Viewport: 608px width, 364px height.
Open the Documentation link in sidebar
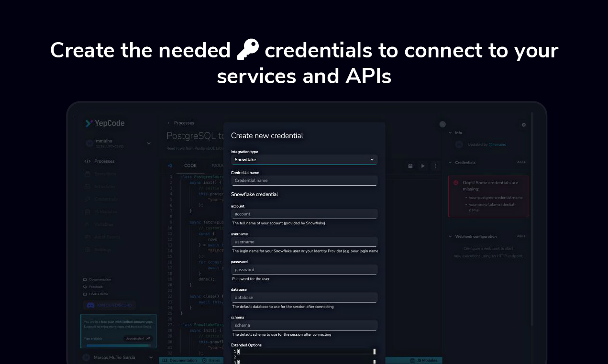click(97, 279)
